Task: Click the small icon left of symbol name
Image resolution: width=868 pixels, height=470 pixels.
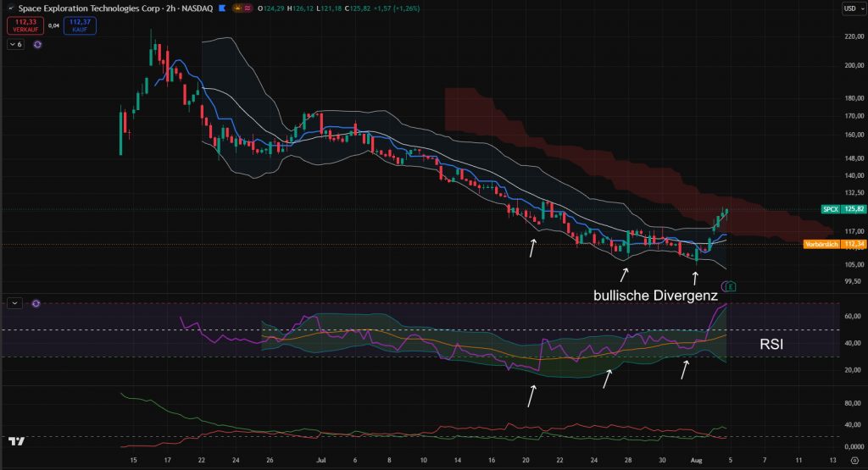Action: [10, 8]
